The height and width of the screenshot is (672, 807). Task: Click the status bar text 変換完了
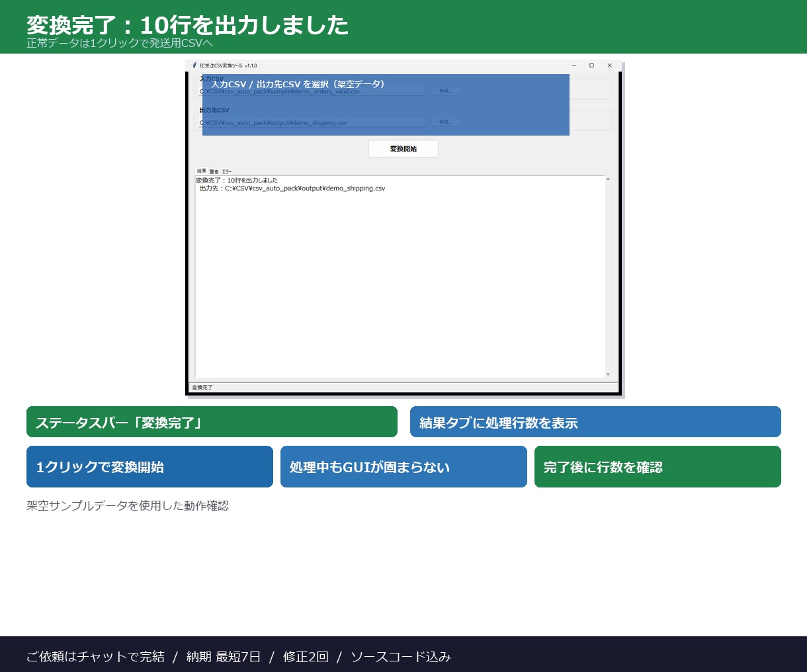point(202,388)
